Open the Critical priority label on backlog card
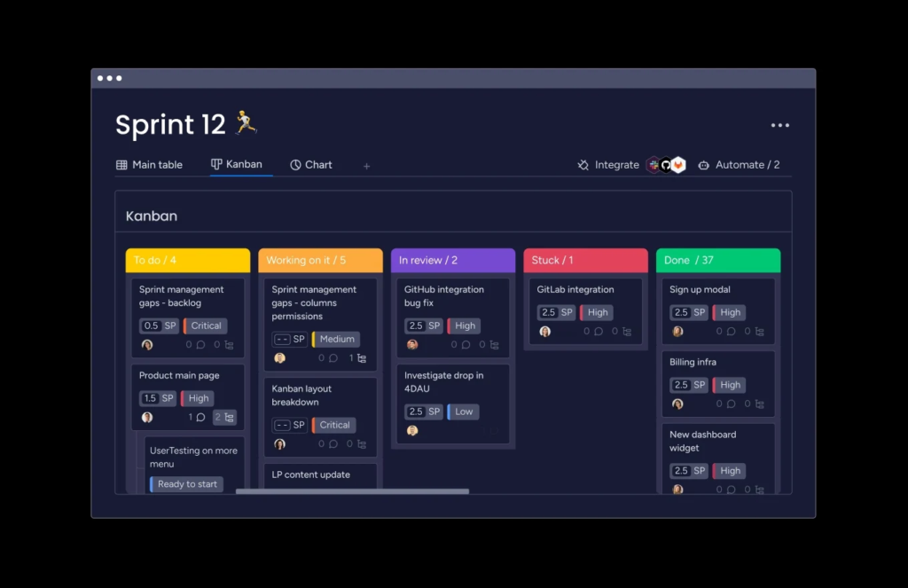The height and width of the screenshot is (588, 908). pyautogui.click(x=206, y=325)
